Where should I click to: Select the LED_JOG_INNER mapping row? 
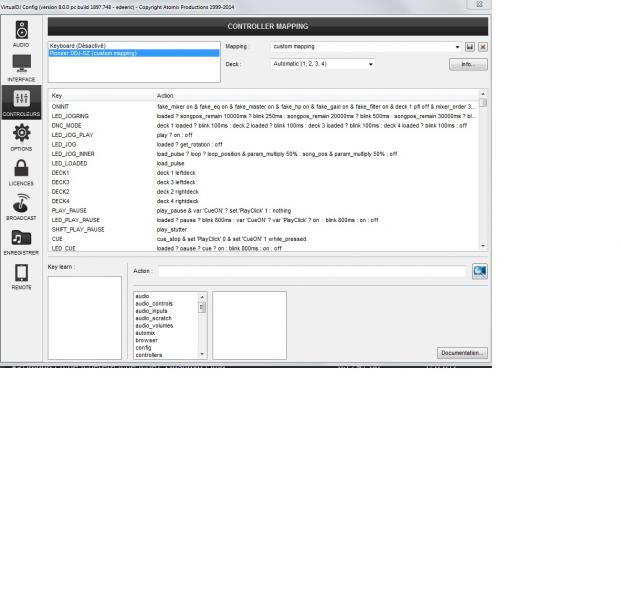coord(263,154)
